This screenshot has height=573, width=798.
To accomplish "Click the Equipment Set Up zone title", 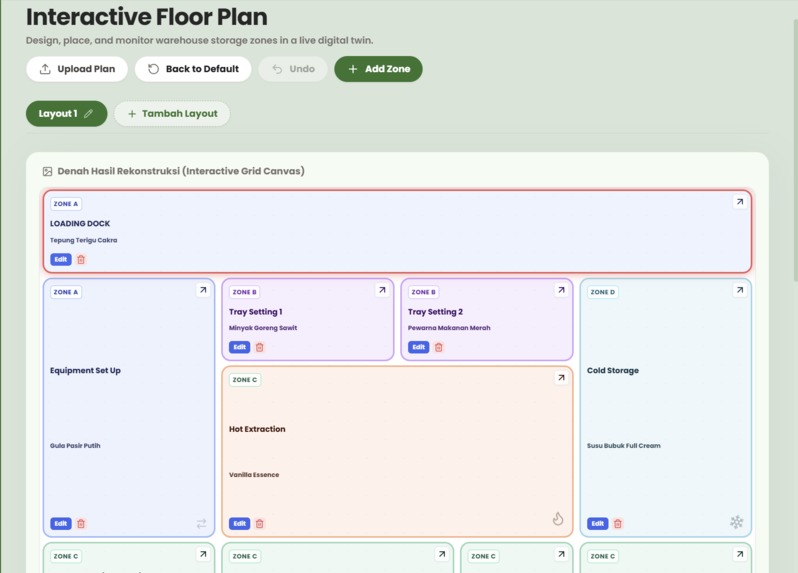I will coord(86,370).
